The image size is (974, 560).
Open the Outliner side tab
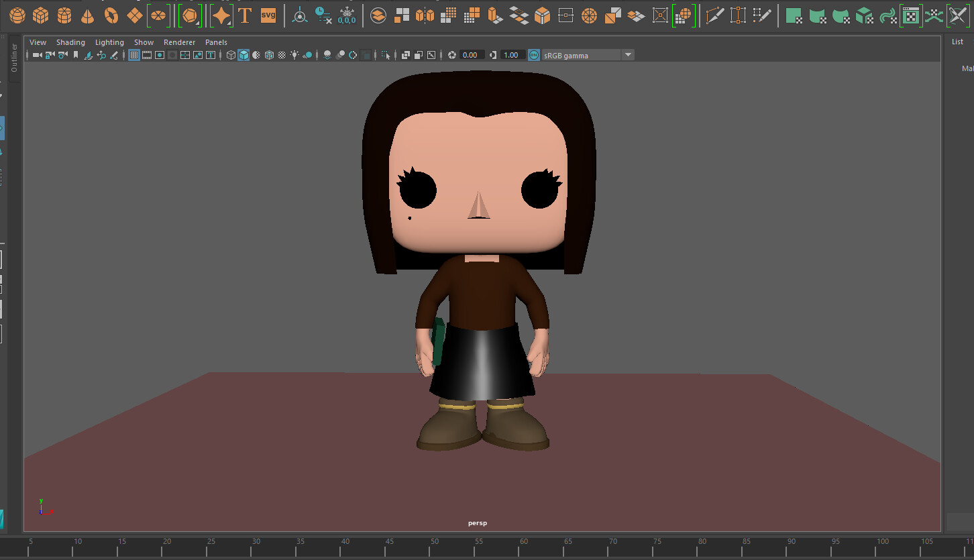[x=14, y=58]
